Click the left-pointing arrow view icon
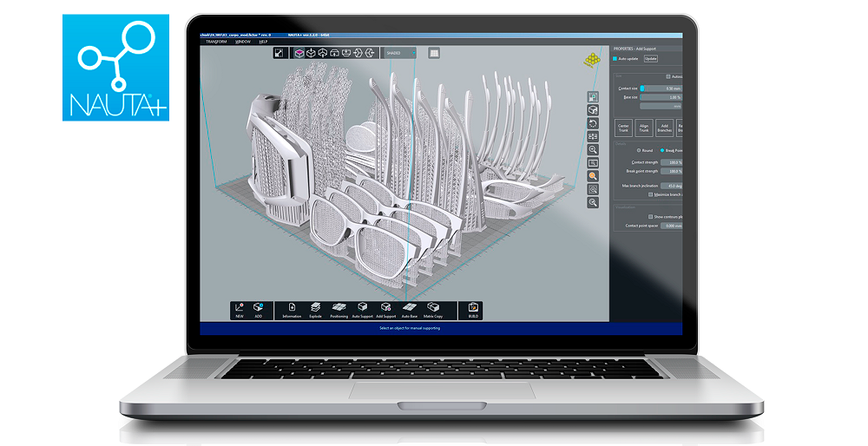Viewport: 868px width, 446px height. 370,53
